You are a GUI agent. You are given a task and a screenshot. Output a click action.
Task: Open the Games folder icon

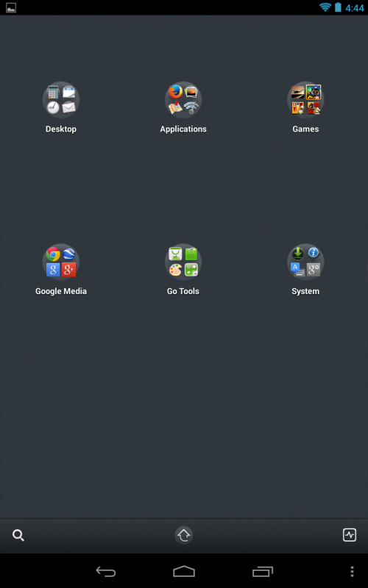305,100
